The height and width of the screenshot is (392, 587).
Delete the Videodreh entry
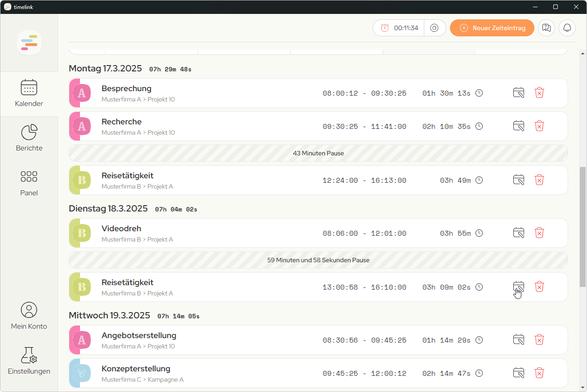tap(539, 233)
